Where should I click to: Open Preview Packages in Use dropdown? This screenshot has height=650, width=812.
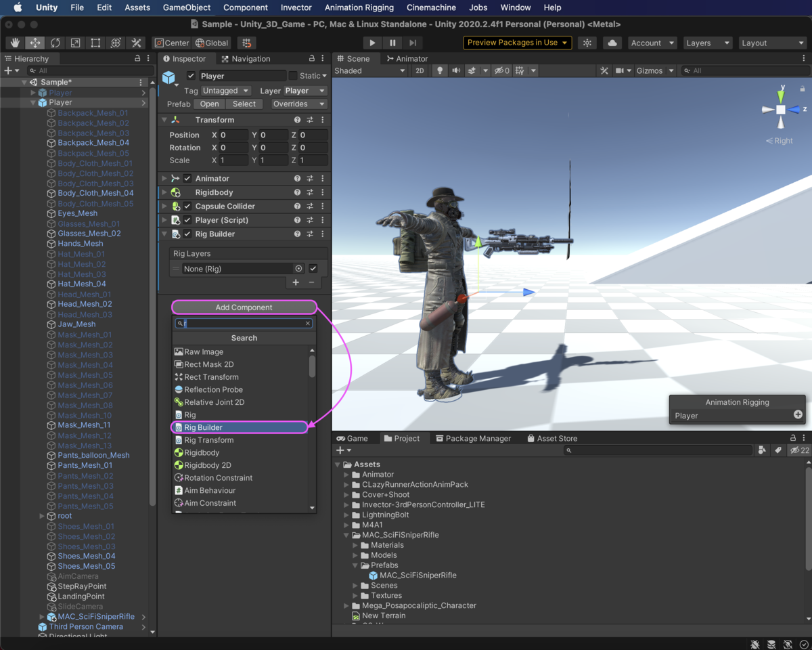518,43
